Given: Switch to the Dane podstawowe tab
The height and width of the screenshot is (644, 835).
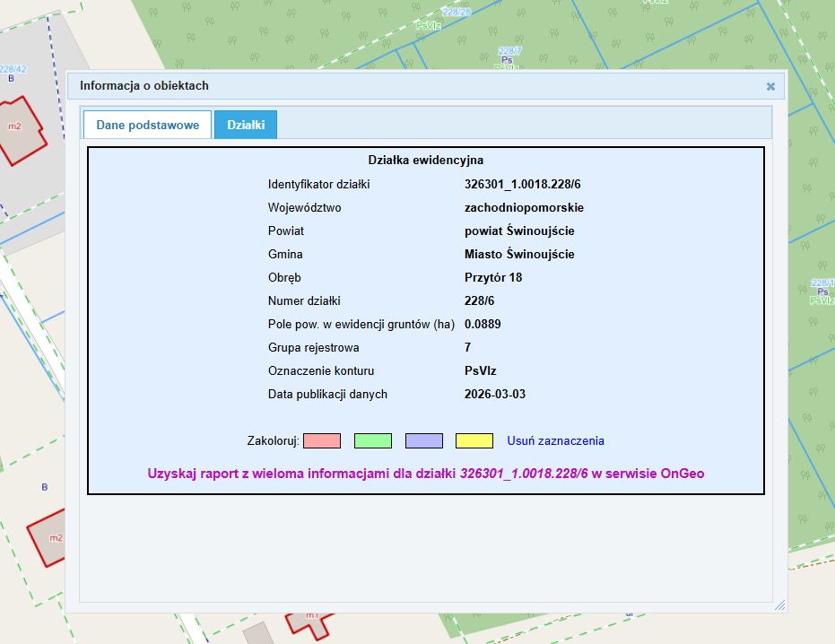Looking at the screenshot, I should 147,126.
